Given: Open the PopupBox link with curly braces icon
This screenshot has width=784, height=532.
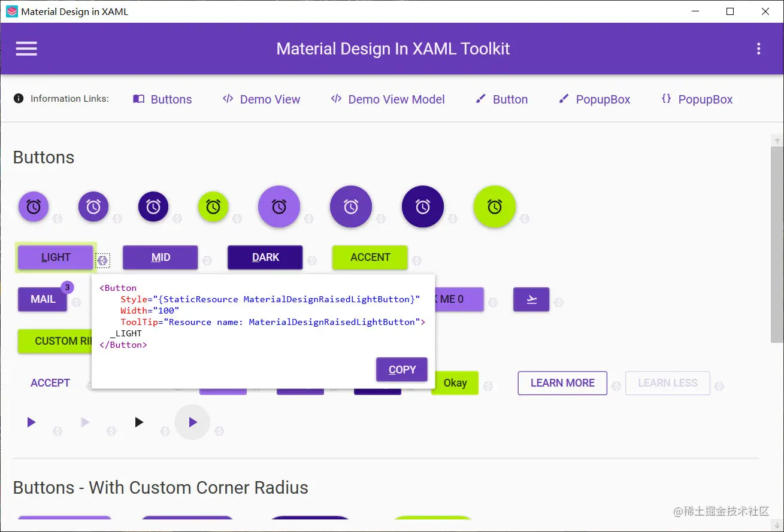Looking at the screenshot, I should [697, 99].
